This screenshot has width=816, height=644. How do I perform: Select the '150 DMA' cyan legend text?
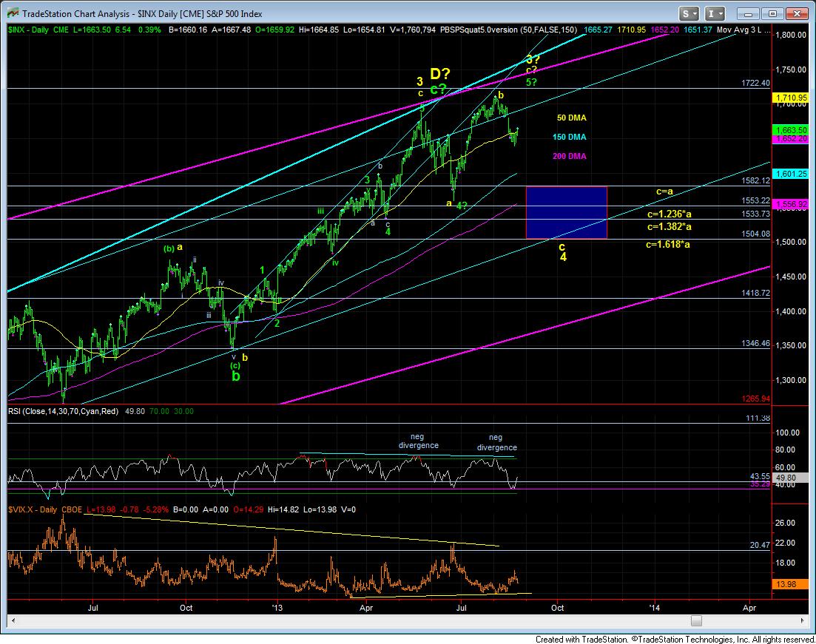pyautogui.click(x=570, y=137)
